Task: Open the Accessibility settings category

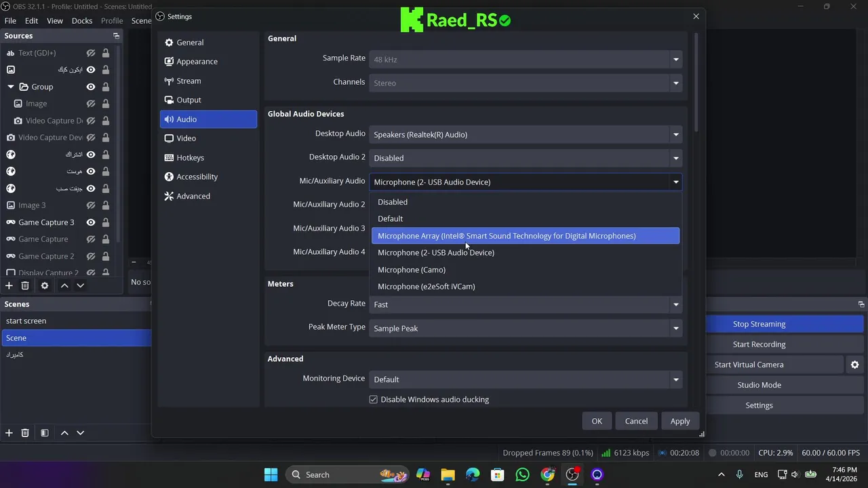Action: click(208, 177)
